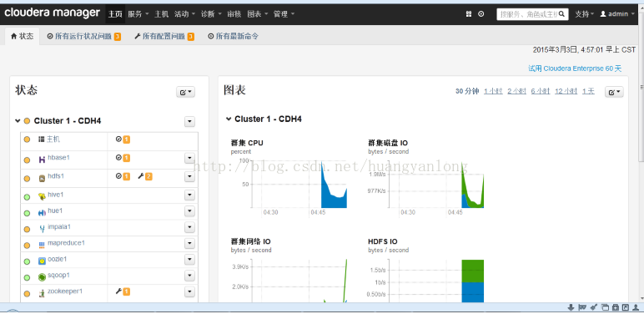Click the Cluster 1 health status dot
644x314 pixels.
tap(27, 121)
